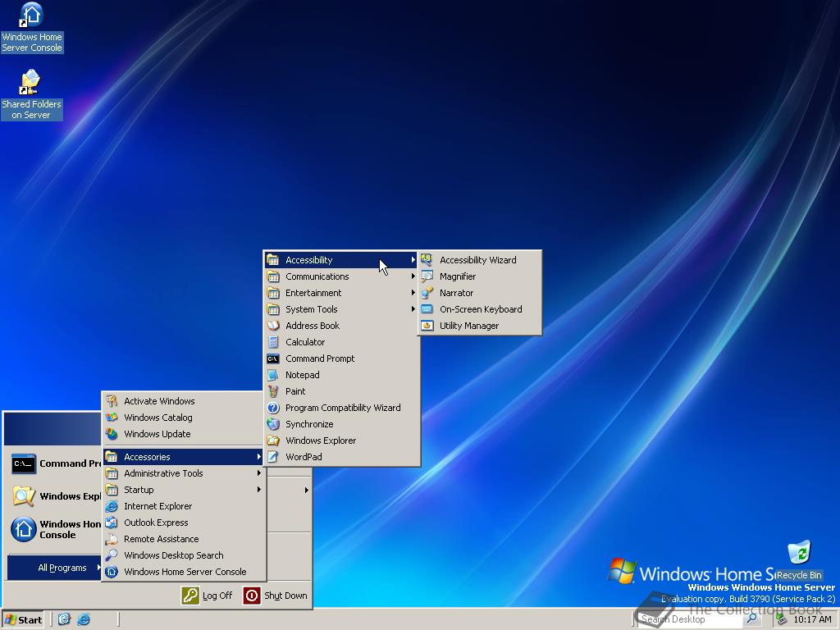The width and height of the screenshot is (840, 630).
Task: Open the System Tools folder entry
Action: [x=342, y=309]
